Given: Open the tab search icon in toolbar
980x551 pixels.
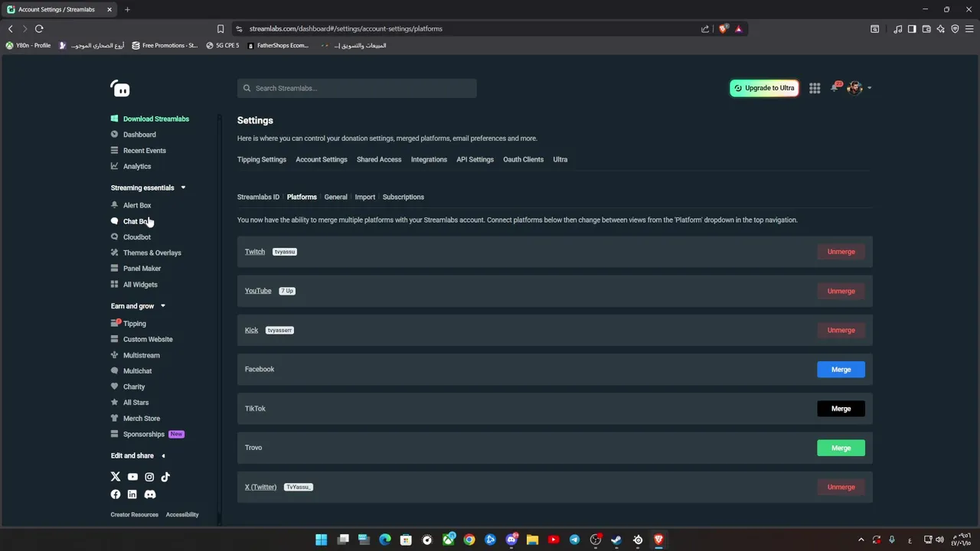Looking at the screenshot, I should point(875,28).
